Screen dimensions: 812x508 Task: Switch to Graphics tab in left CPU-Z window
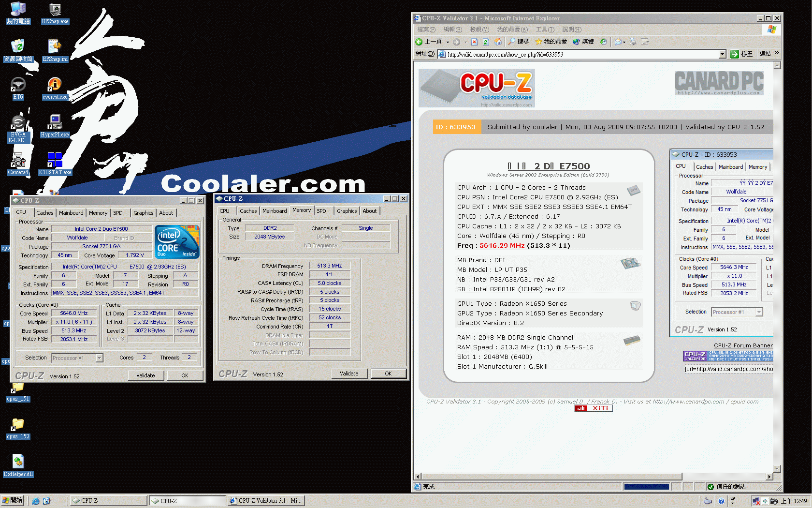click(x=144, y=213)
